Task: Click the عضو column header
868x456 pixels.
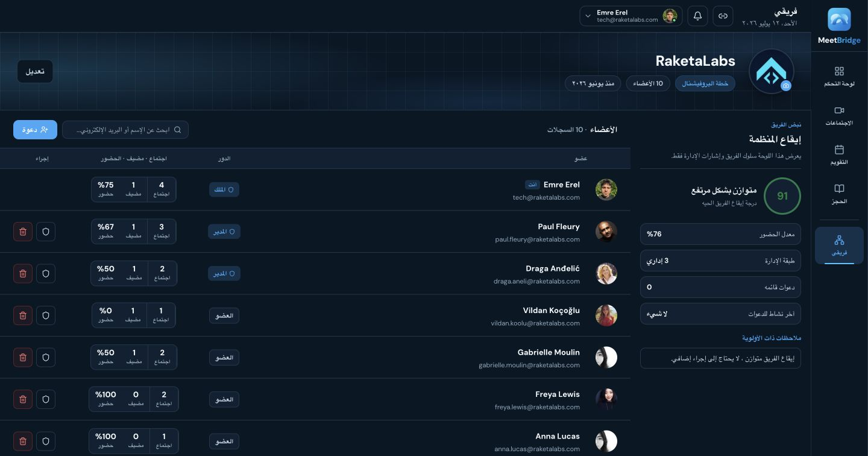Action: [580, 158]
